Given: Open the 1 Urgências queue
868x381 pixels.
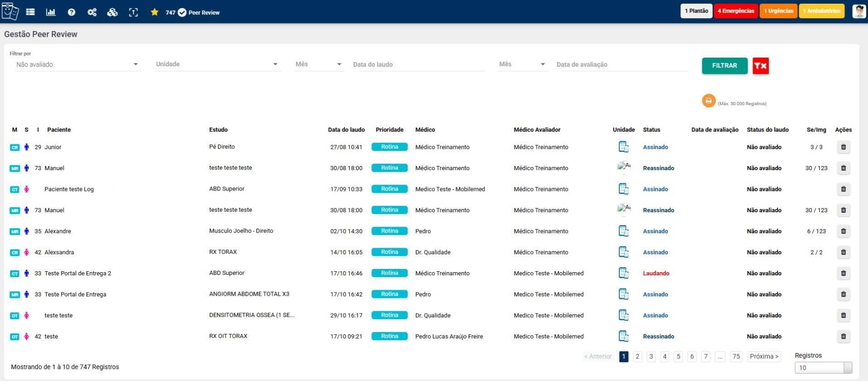Looking at the screenshot, I should click(x=778, y=11).
